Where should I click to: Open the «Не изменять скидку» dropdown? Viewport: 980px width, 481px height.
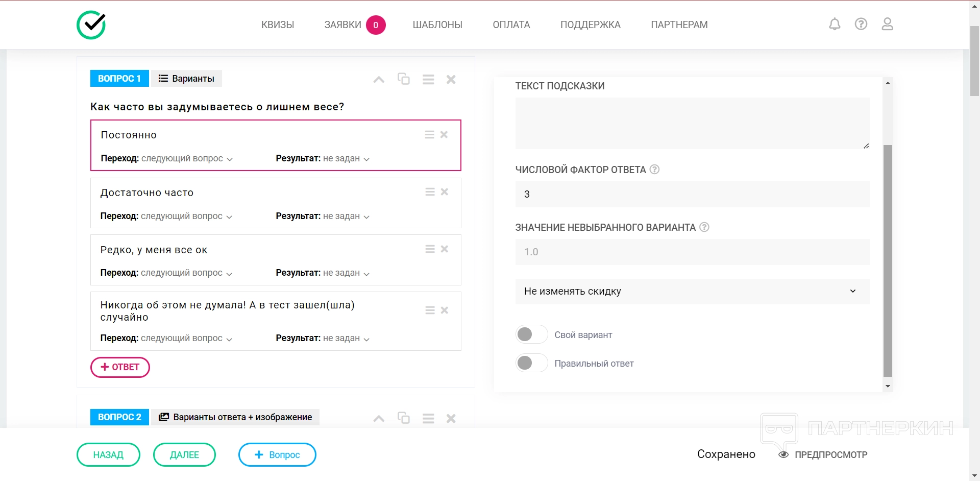692,292
